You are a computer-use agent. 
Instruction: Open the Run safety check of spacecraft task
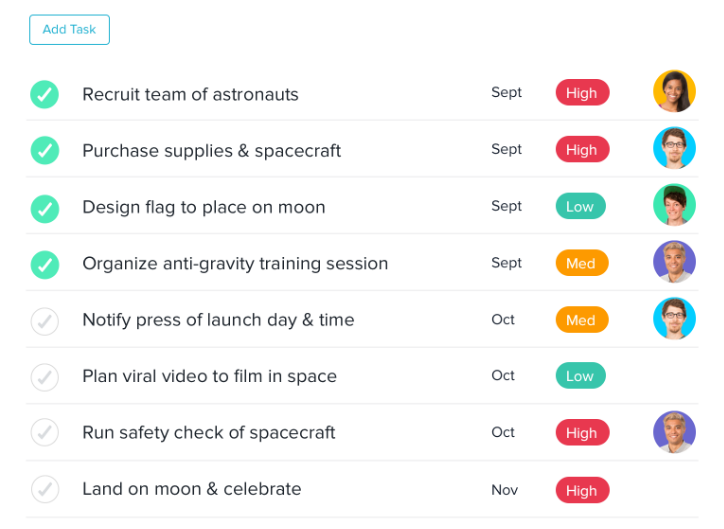pos(209,433)
